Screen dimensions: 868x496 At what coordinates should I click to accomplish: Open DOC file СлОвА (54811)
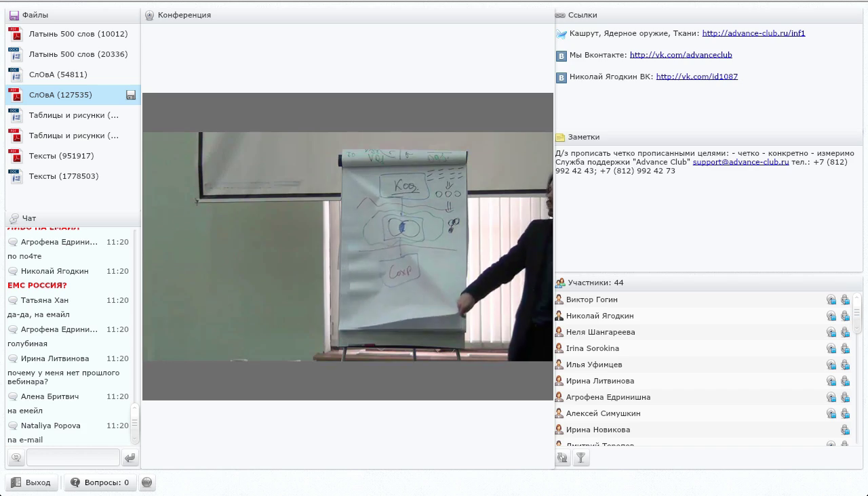(73, 75)
